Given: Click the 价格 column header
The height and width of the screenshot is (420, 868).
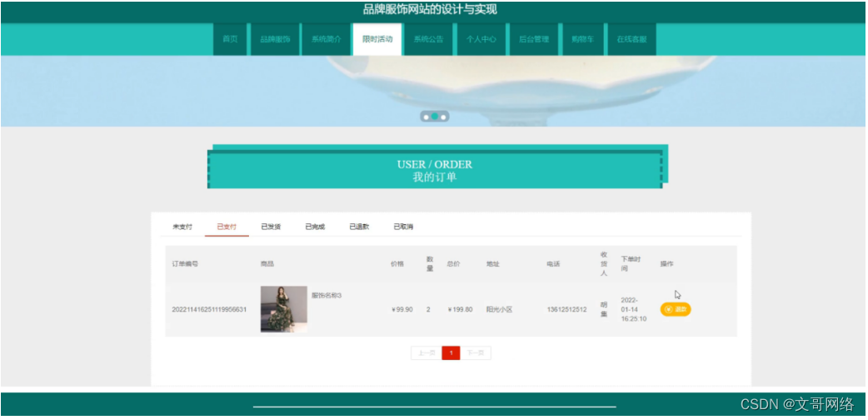Looking at the screenshot, I should tap(397, 263).
